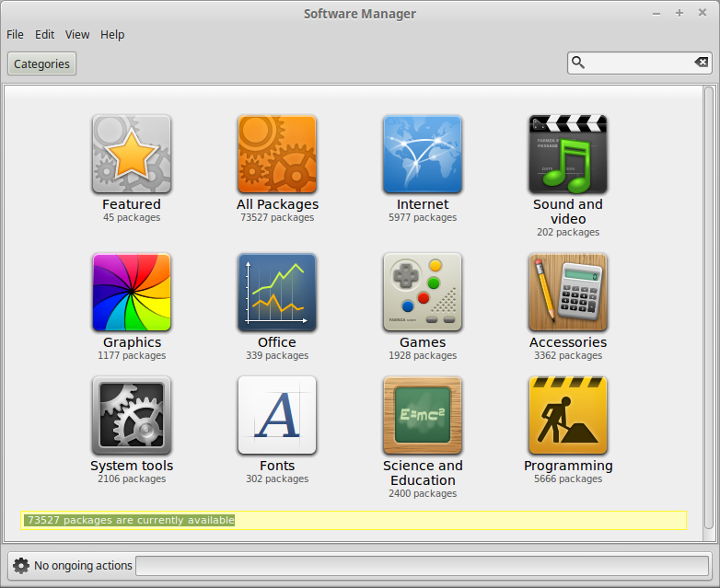The width and height of the screenshot is (720, 588).
Task: Close the Software Manager window
Action: pyautogui.click(x=703, y=13)
